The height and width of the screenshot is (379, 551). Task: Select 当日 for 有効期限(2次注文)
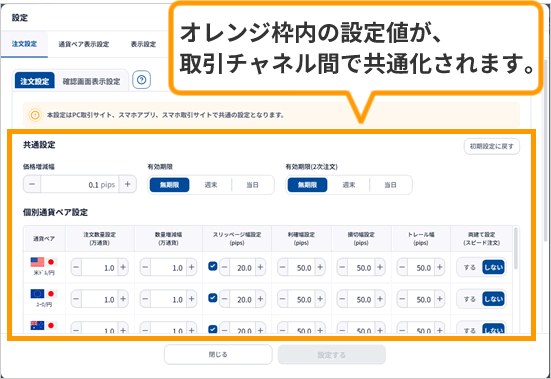tap(390, 185)
